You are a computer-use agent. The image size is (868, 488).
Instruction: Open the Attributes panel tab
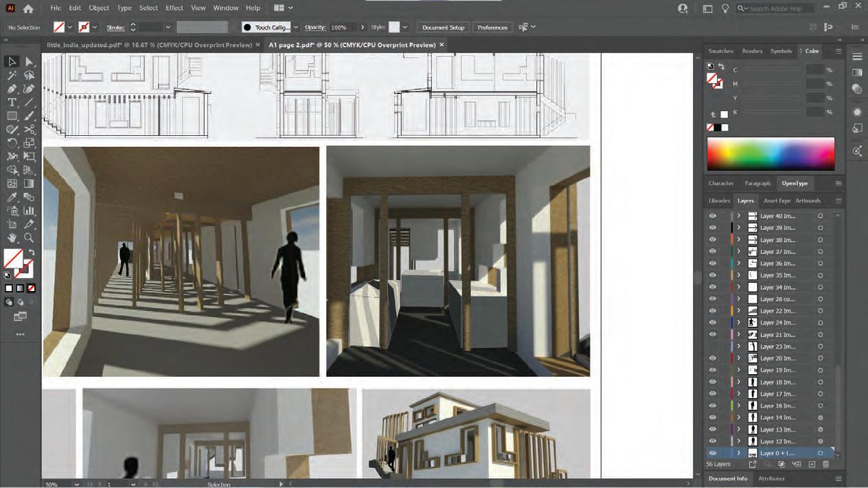[x=771, y=478]
